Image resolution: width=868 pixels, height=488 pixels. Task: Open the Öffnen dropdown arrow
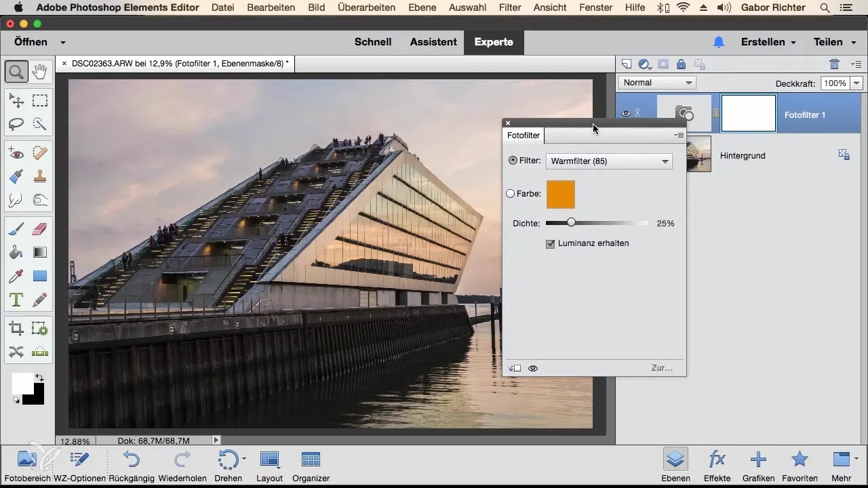pos(63,42)
